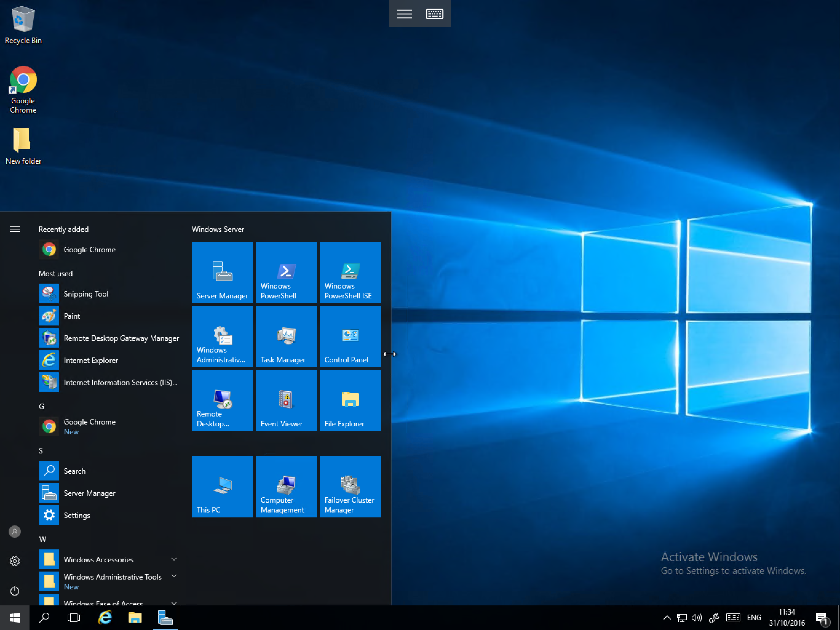The image size is (840, 630).
Task: Open the clock and date flyout
Action: pyautogui.click(x=787, y=618)
